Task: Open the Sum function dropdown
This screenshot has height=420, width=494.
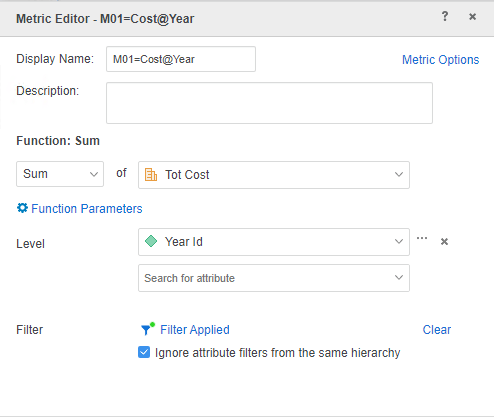Action: click(60, 174)
